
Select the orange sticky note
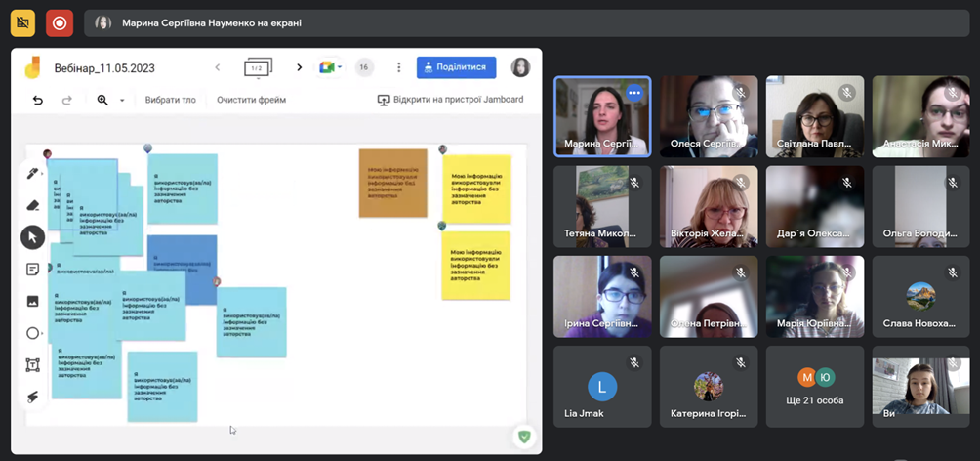392,183
